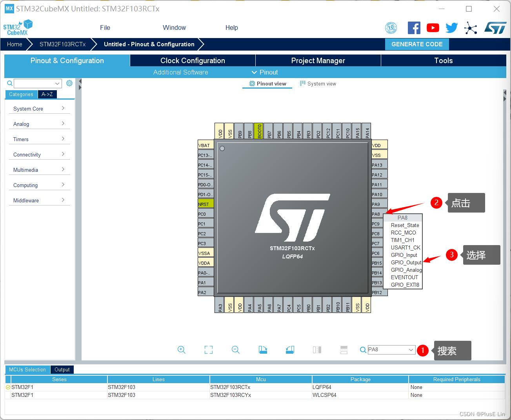Screen dimensions: 511x420
Task: Rotate the chip counterclockwise icon
Action: [290, 350]
